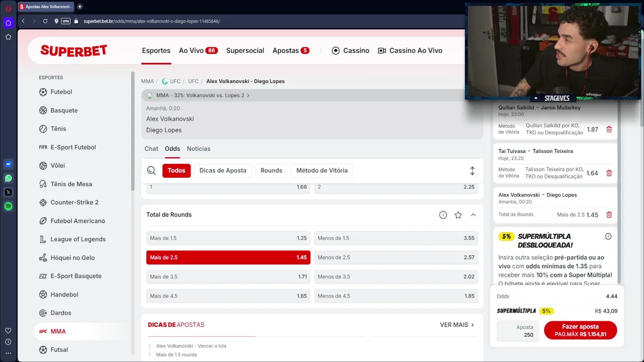The width and height of the screenshot is (644, 362).
Task: Select Mais de 1.5 odds 1.25
Action: (x=228, y=238)
